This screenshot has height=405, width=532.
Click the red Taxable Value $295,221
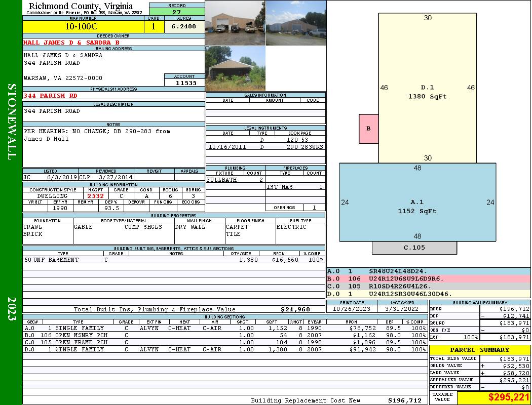493,397
